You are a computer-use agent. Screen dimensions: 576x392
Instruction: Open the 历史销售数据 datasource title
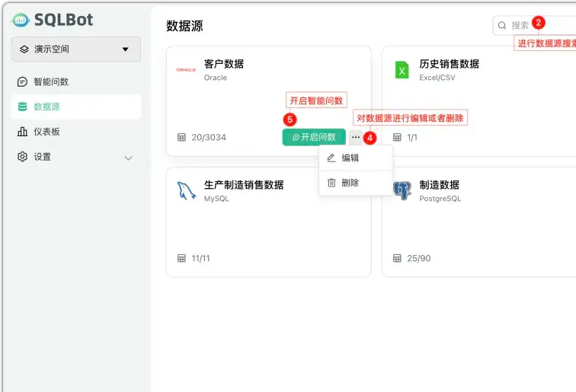449,64
